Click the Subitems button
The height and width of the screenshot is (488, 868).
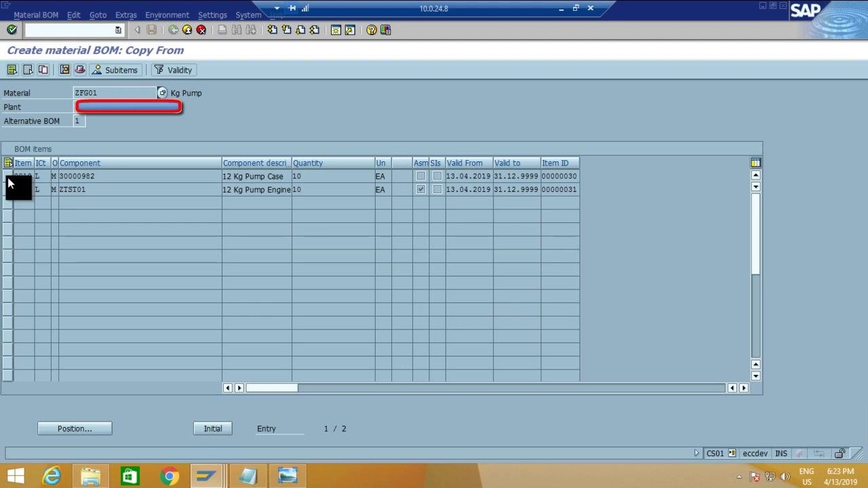point(115,70)
